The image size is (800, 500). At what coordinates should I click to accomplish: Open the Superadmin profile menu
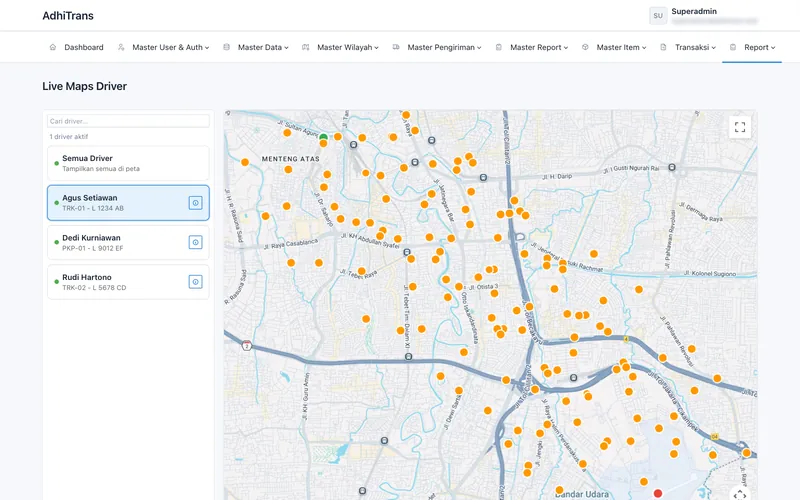tap(704, 16)
